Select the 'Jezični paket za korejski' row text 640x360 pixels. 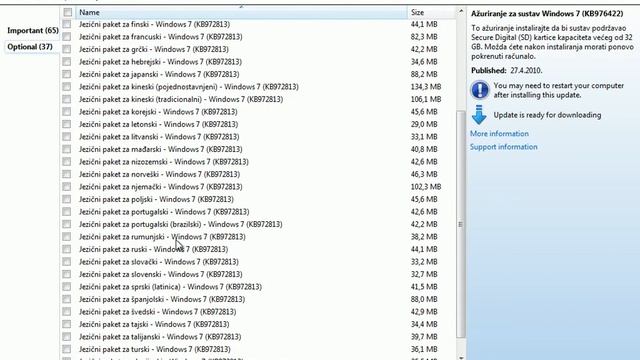click(158, 112)
